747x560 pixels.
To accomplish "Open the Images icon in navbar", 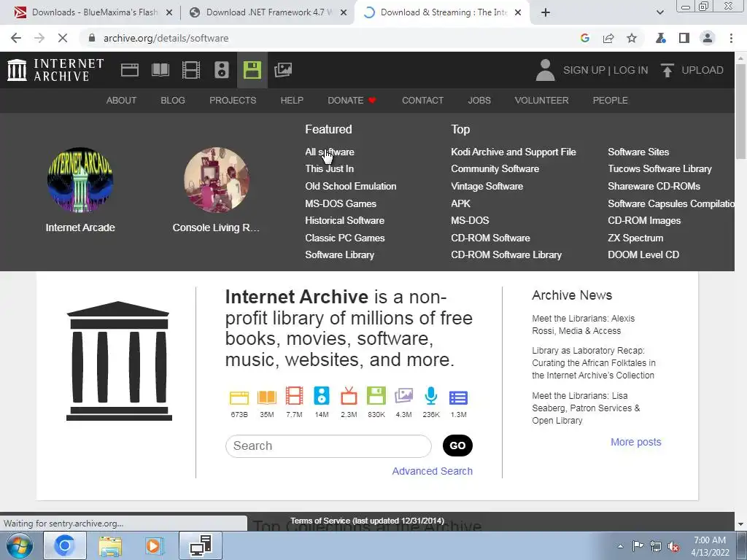I will pos(283,70).
